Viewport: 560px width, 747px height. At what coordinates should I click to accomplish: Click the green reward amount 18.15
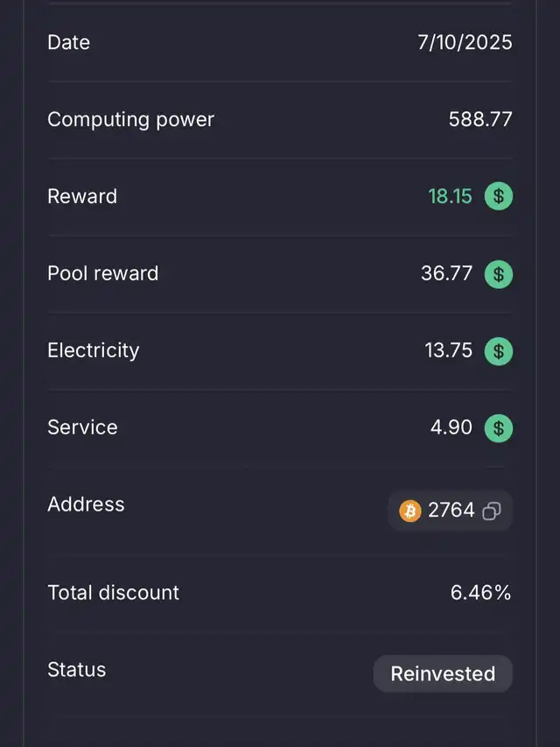point(450,196)
